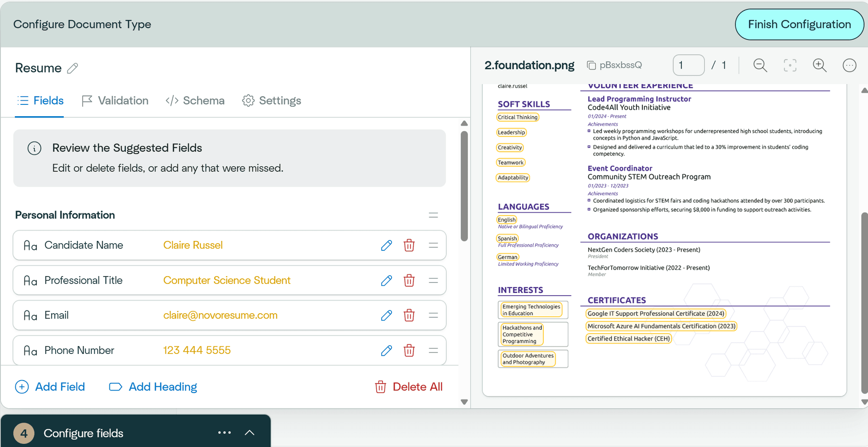The width and height of the screenshot is (868, 447).
Task: Click Finish Configuration
Action: coord(799,24)
